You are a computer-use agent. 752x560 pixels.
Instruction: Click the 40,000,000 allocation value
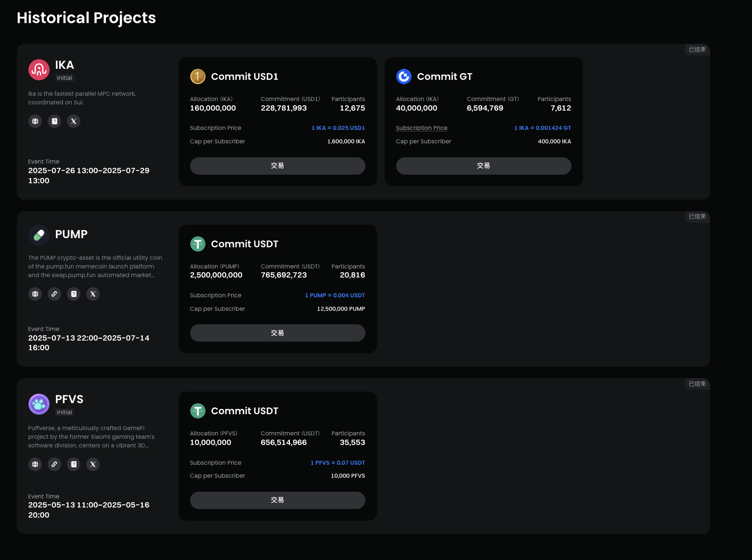[416, 108]
